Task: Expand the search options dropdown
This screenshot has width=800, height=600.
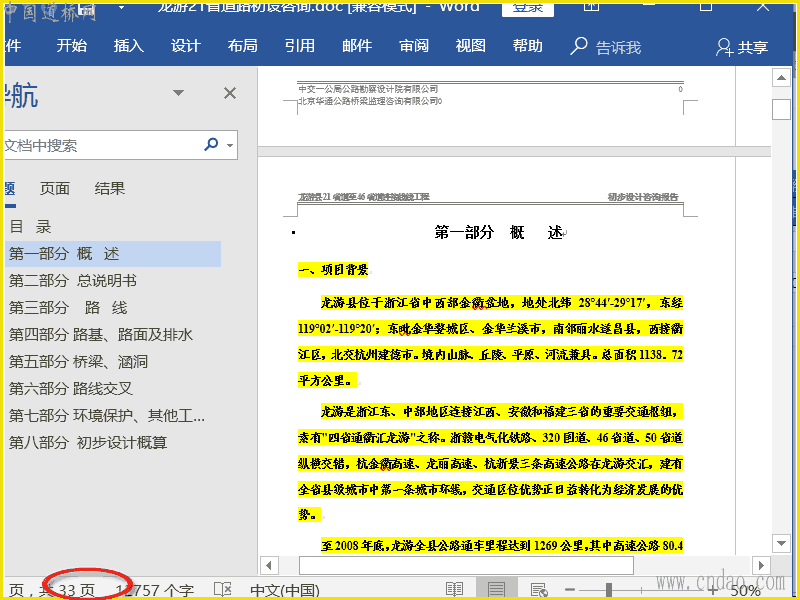Action: pyautogui.click(x=231, y=146)
